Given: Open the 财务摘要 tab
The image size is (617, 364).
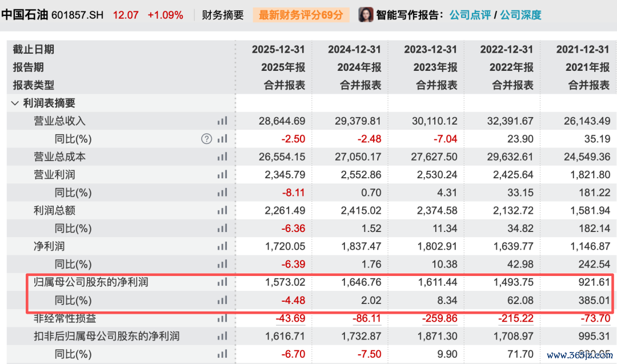Looking at the screenshot, I should pyautogui.click(x=223, y=15).
